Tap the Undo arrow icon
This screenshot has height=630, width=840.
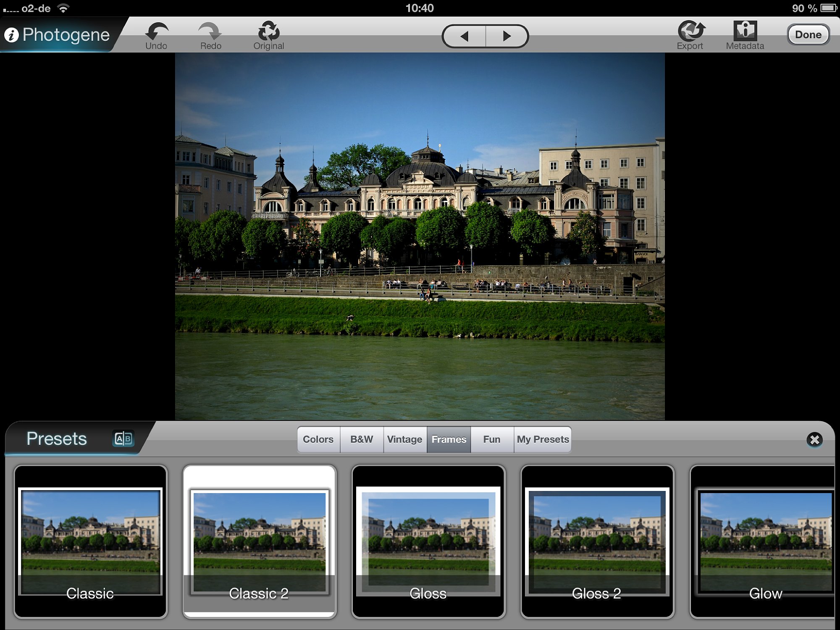(x=157, y=31)
